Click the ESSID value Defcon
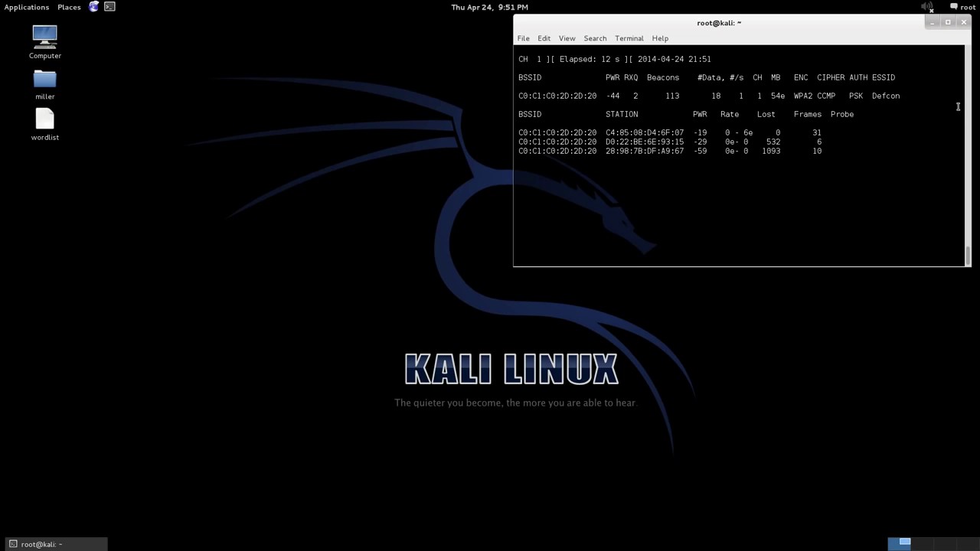 [x=886, y=96]
